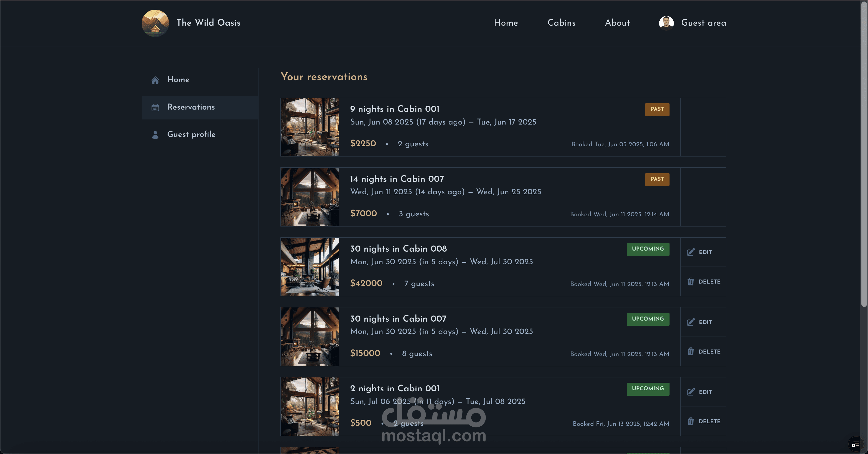This screenshot has height=454, width=868.
Task: Click PAST badge on 14 nights Cabin 007
Action: pos(657,180)
